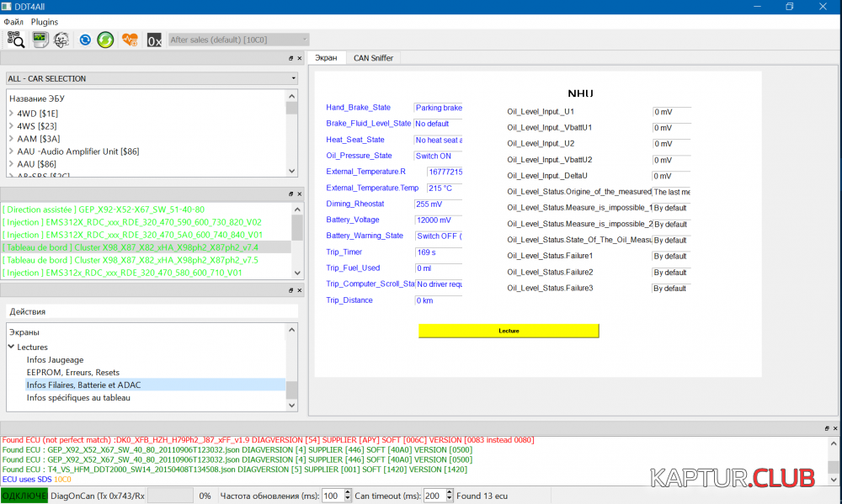Expand the 4WS [$23] tree node

pyautogui.click(x=11, y=126)
